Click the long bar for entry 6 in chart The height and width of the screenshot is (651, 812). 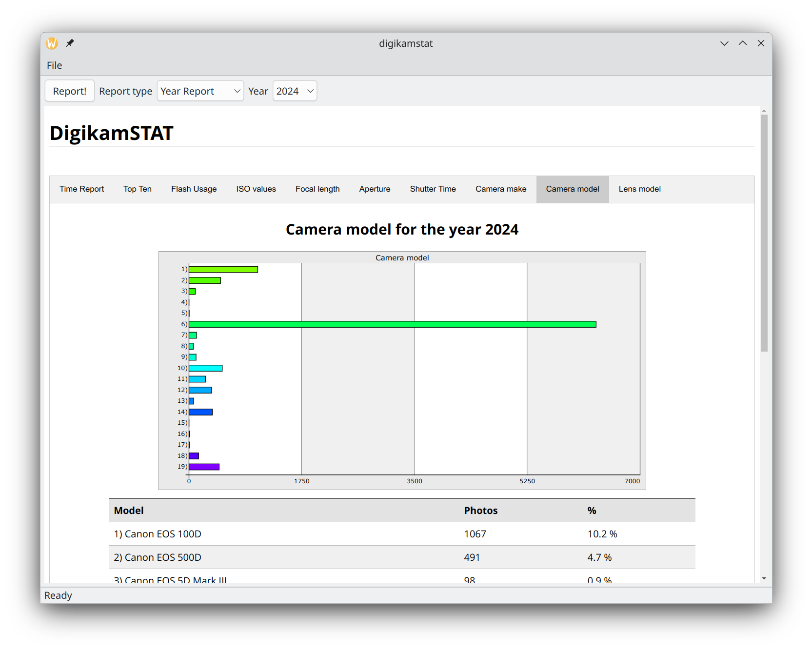point(393,324)
